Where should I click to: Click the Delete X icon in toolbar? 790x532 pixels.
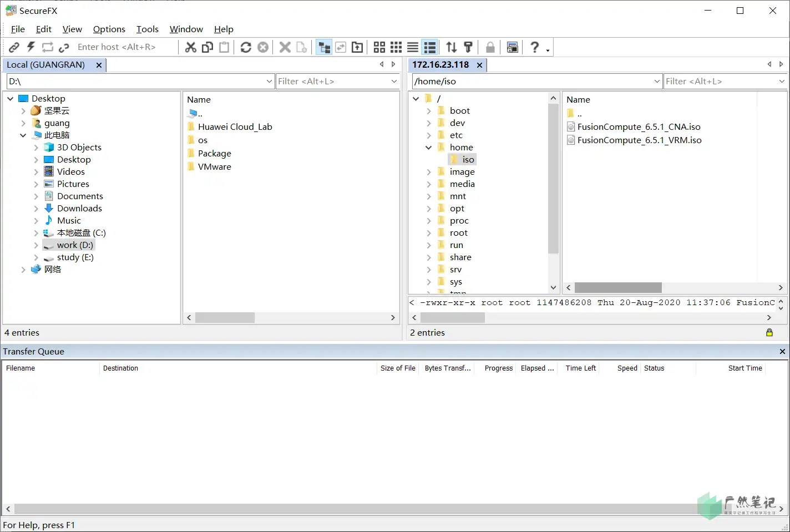point(285,47)
